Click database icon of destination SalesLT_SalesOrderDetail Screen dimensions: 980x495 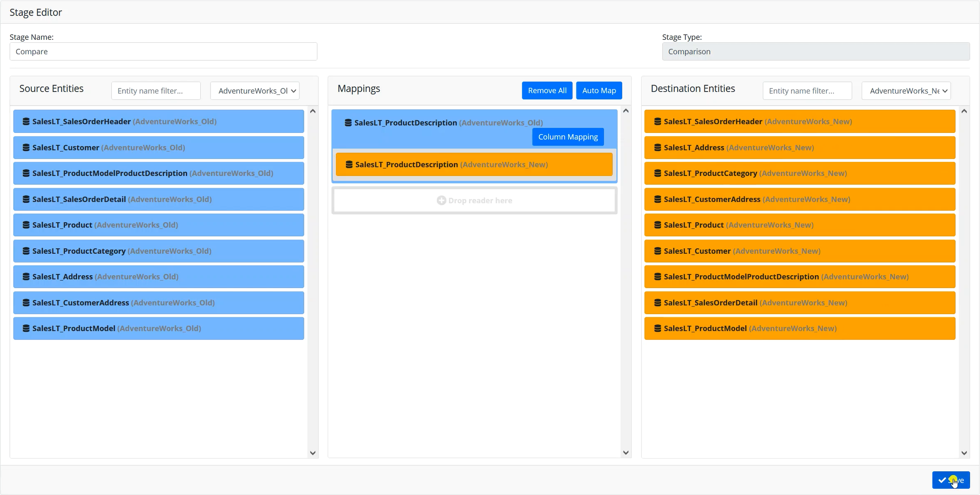657,303
